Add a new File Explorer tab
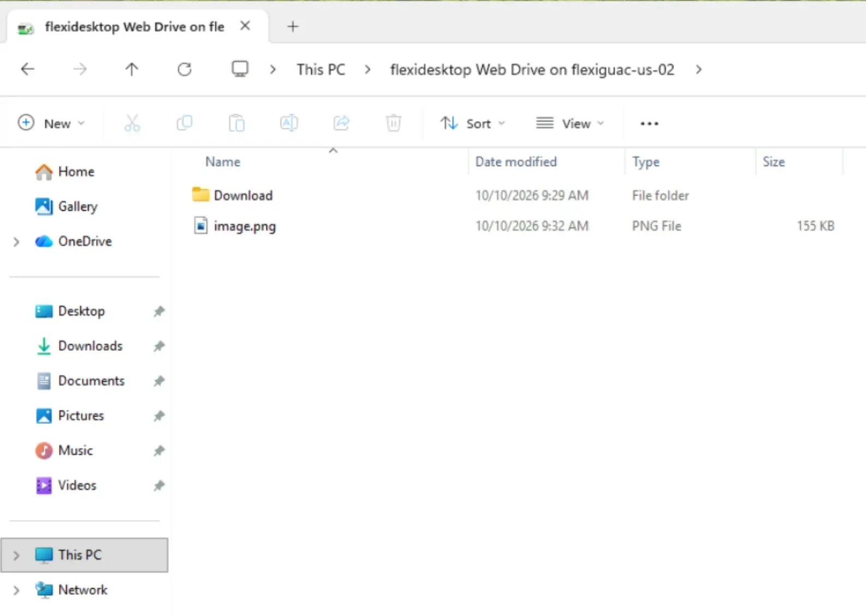The height and width of the screenshot is (616, 866). tap(293, 26)
